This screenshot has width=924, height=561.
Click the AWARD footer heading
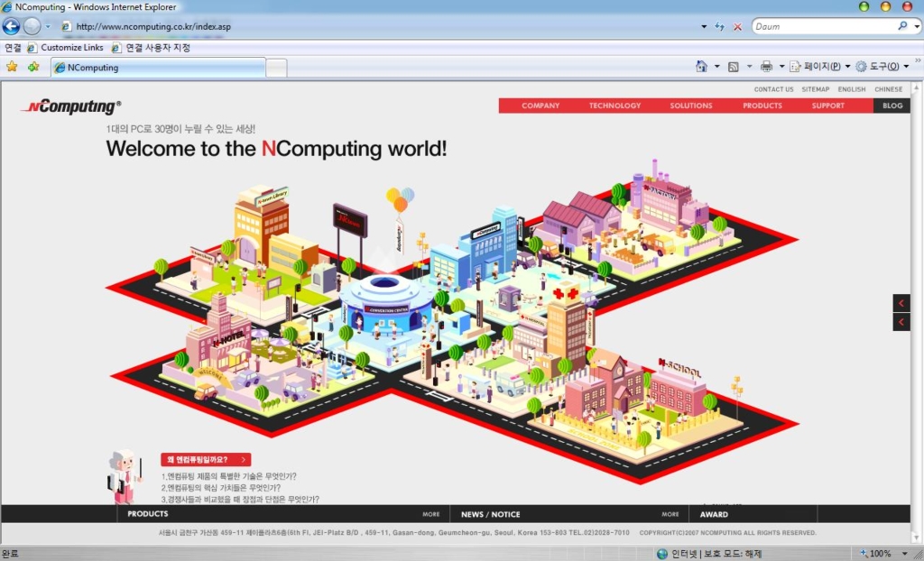[x=714, y=514]
